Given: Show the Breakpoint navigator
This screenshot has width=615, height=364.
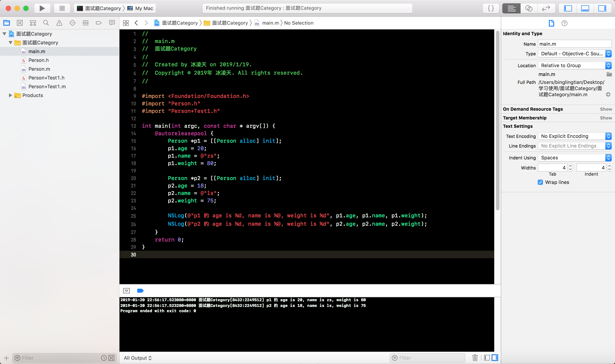Looking at the screenshot, I should (x=99, y=23).
